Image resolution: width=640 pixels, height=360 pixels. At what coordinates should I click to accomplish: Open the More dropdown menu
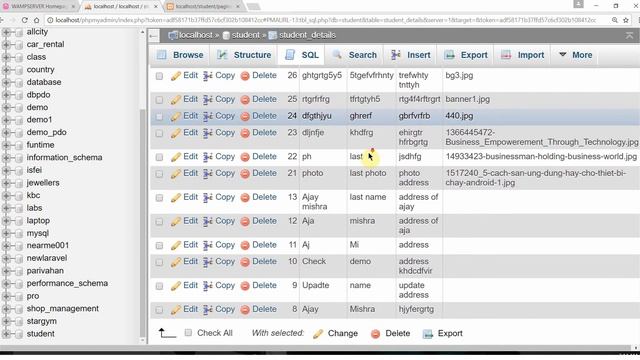pos(575,55)
